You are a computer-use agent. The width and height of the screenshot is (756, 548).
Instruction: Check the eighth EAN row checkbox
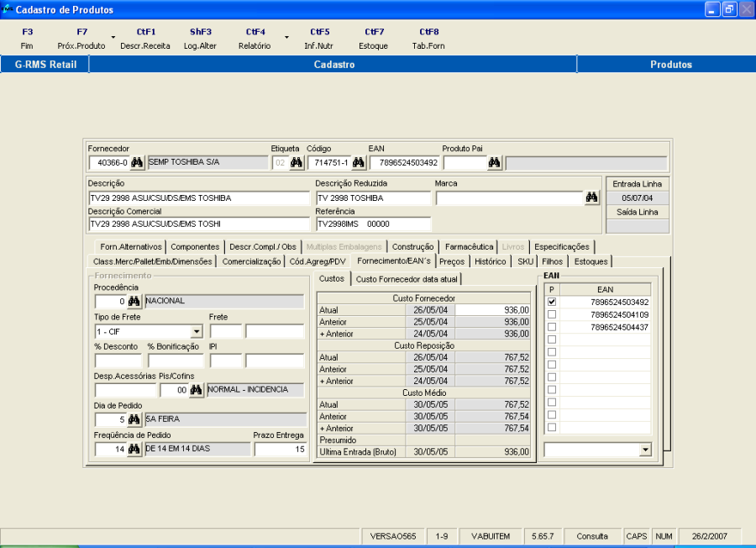click(552, 390)
